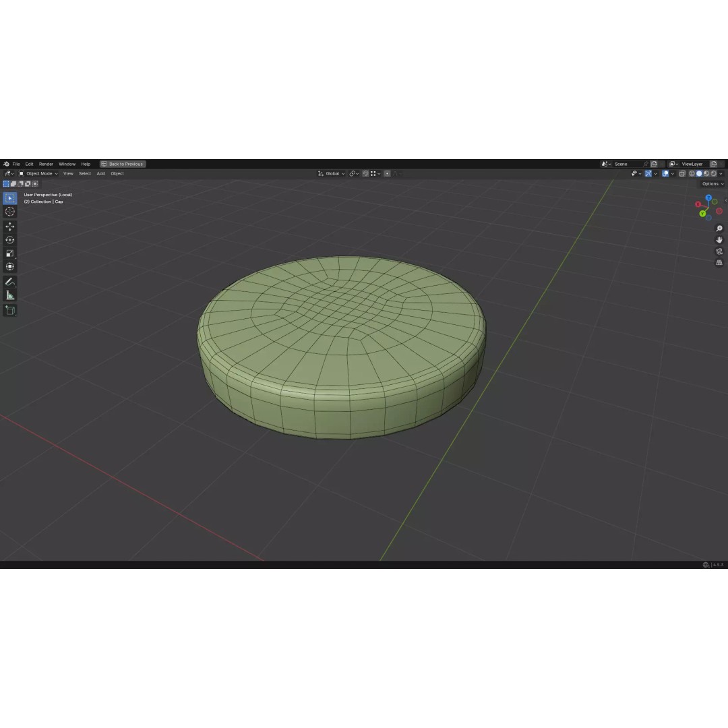728x728 pixels.
Task: Open the Global transform orientation dropdown
Action: click(331, 174)
